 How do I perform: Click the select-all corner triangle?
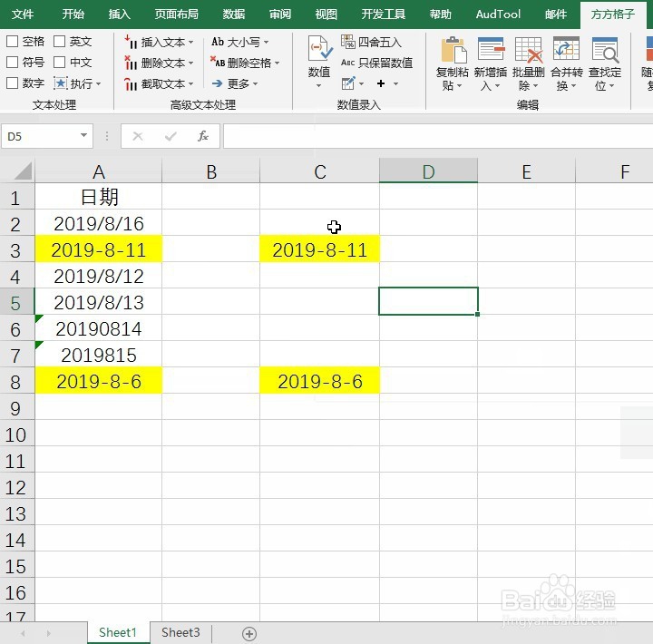coord(23,171)
